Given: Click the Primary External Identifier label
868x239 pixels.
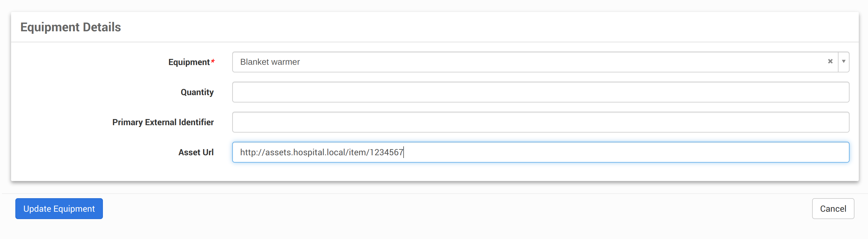Looking at the screenshot, I should (x=163, y=122).
